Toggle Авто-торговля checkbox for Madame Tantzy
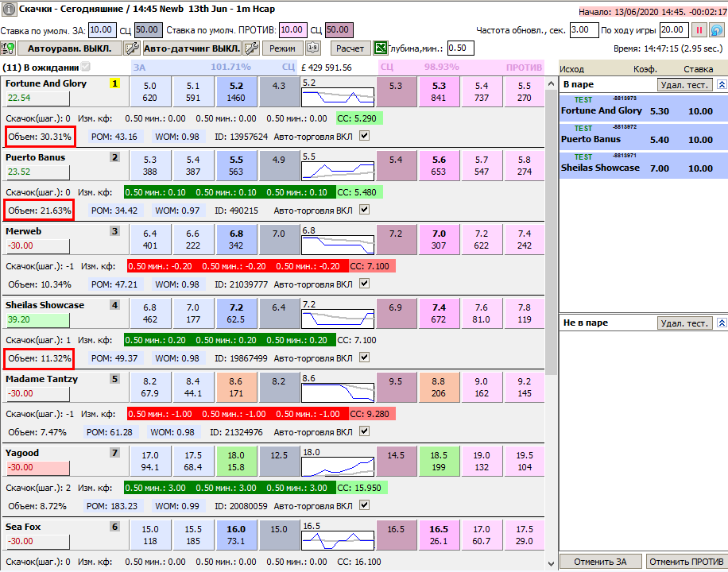 365,431
